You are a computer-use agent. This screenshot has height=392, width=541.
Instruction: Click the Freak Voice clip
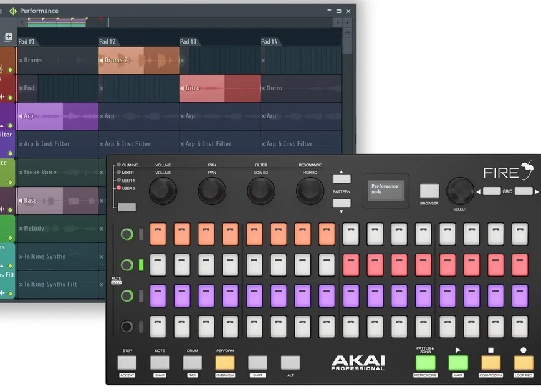(x=57, y=172)
